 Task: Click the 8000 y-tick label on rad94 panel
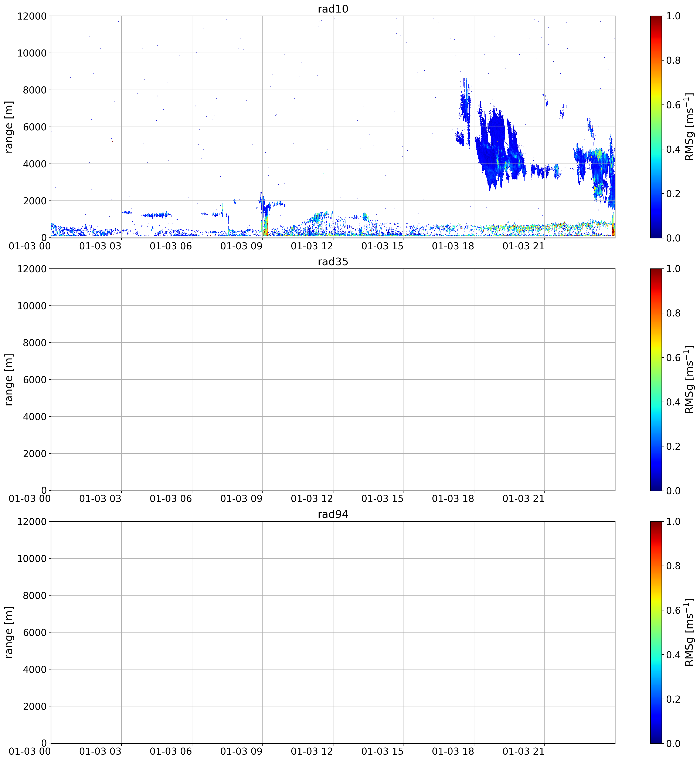coord(35,596)
